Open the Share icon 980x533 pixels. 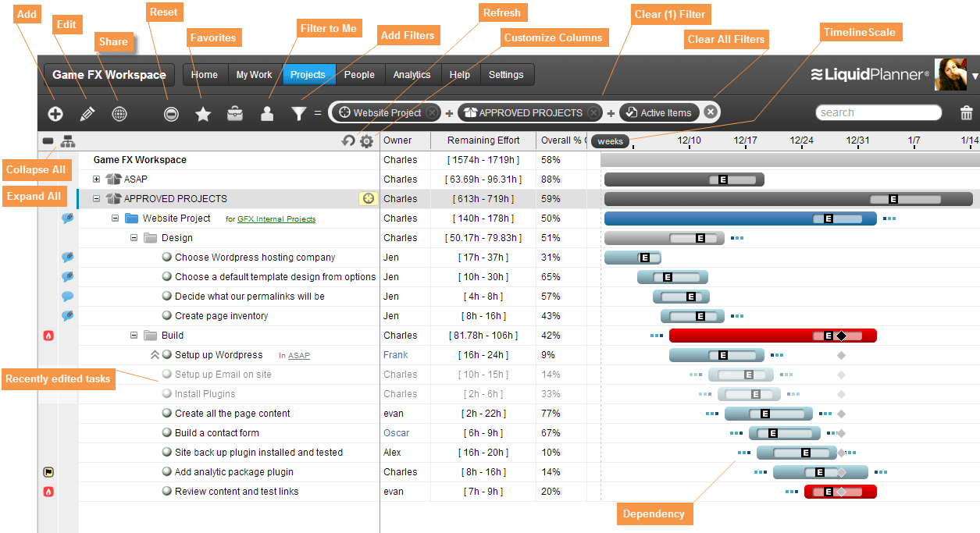tap(119, 113)
